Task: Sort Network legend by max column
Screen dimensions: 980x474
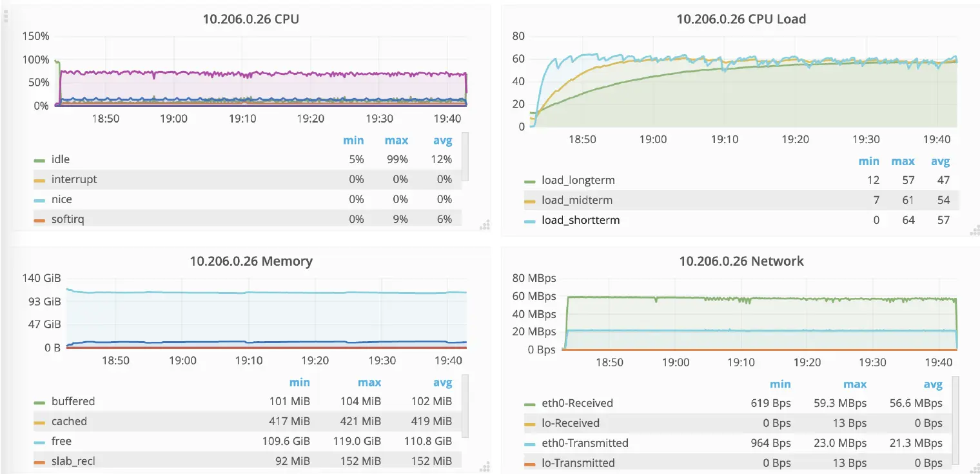Action: pos(855,384)
